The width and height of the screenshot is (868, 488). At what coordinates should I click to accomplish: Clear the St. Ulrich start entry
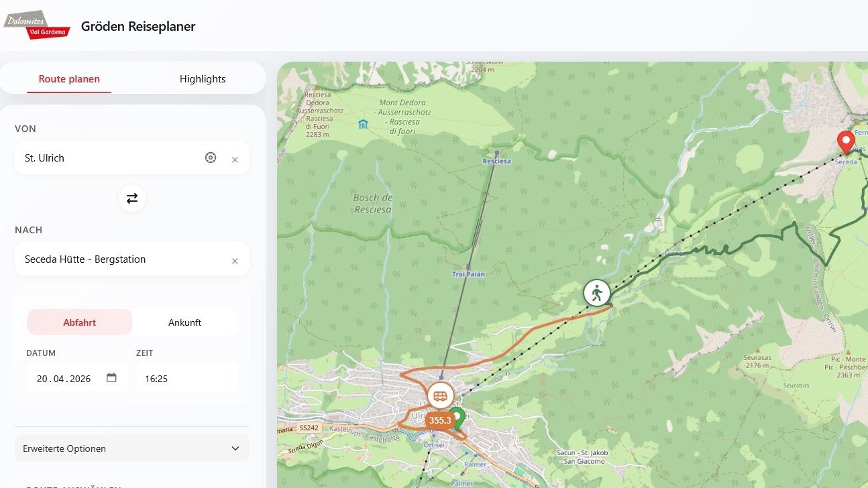[x=235, y=160]
